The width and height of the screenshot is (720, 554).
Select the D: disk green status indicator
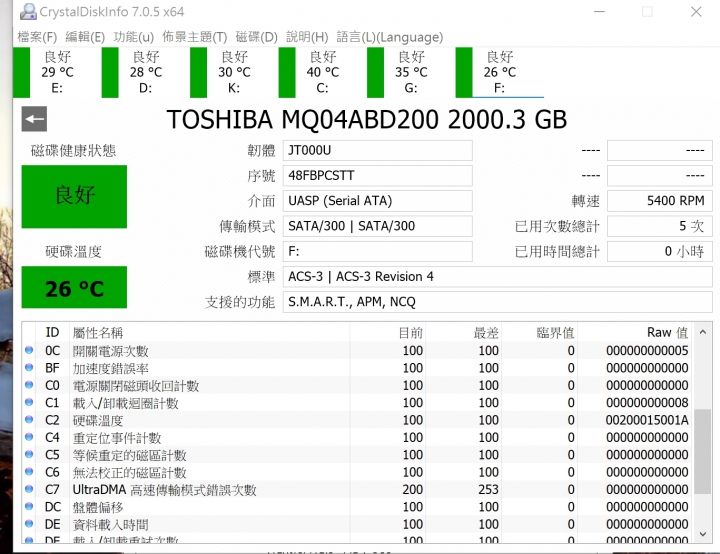coord(110,73)
